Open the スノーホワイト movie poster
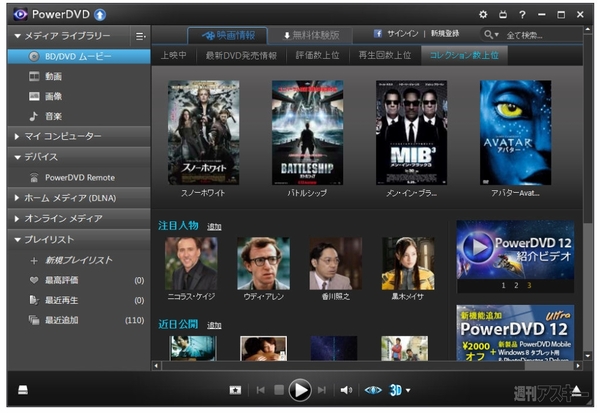Screen dimensions: 600x413 point(204,132)
